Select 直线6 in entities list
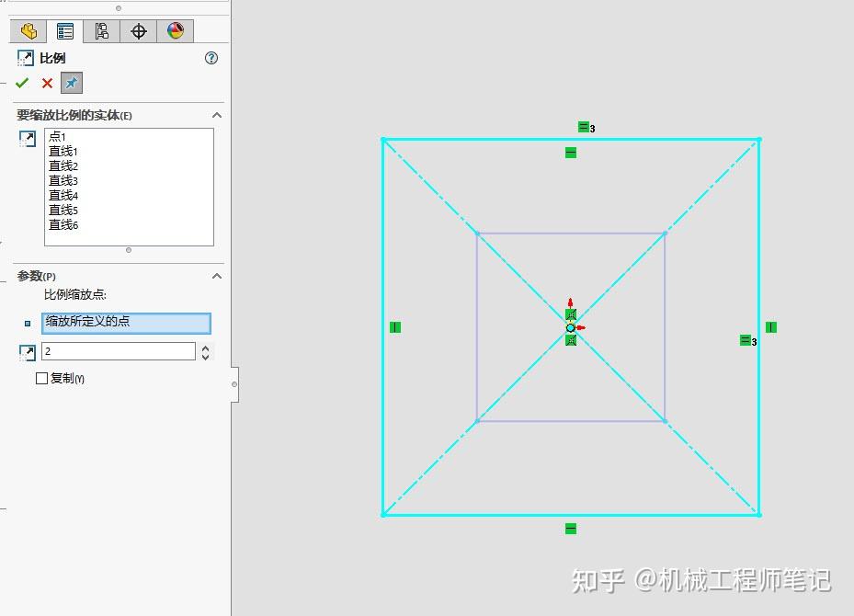 point(63,225)
